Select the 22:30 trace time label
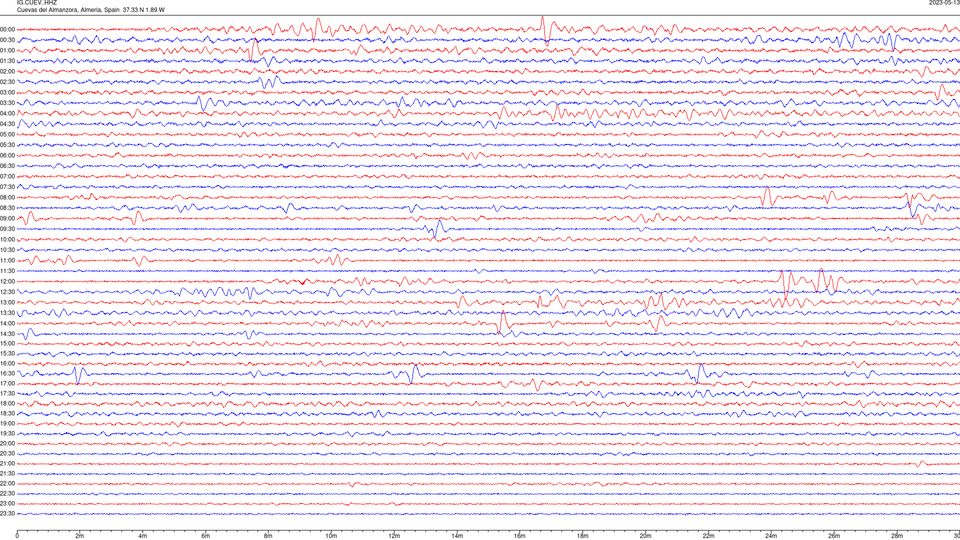 (7, 493)
